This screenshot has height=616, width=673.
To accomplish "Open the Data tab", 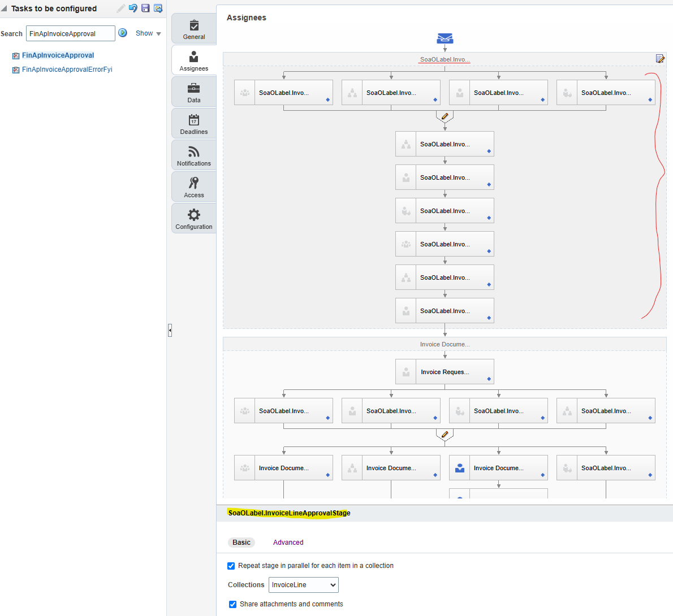I will [194, 92].
